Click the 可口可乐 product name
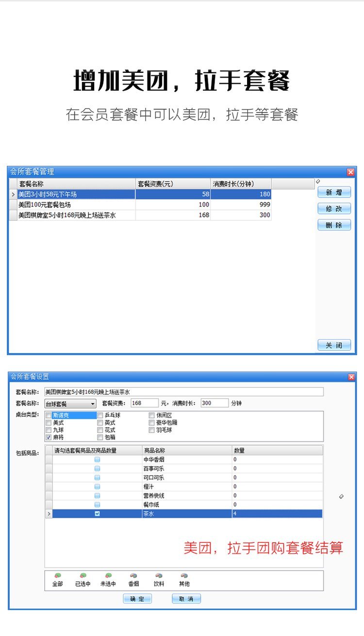The image size is (364, 636). point(154,478)
